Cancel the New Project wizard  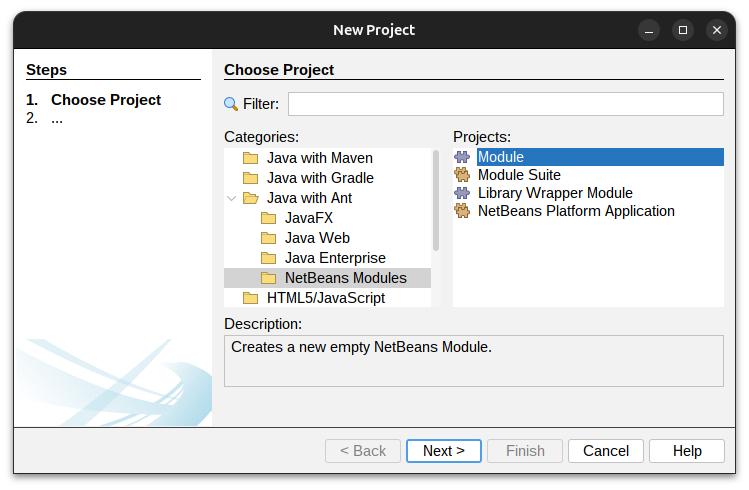606,451
